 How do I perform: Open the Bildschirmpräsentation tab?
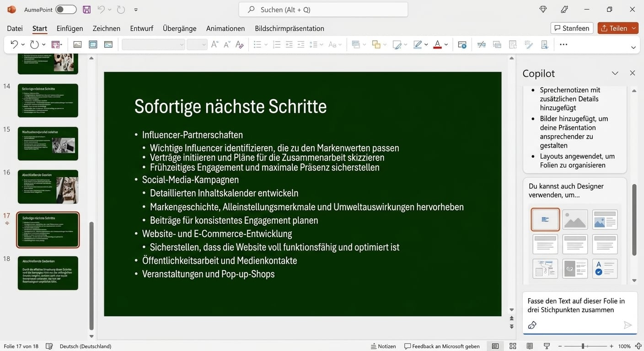(290, 28)
